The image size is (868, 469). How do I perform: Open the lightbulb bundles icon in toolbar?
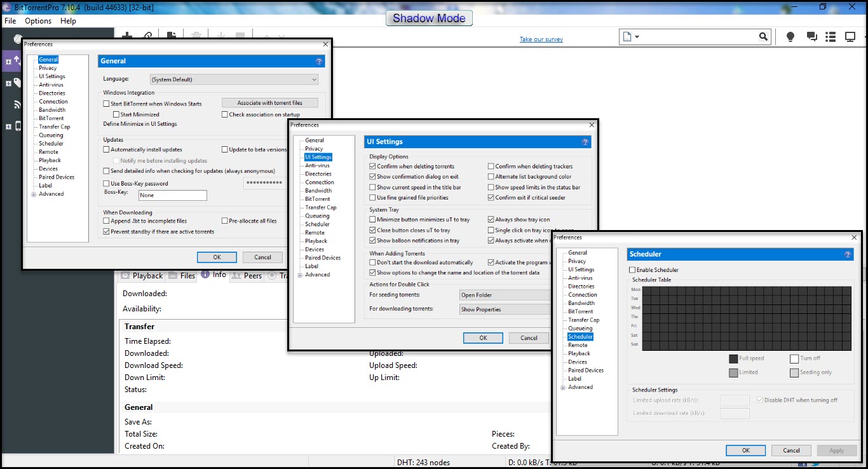coord(790,37)
